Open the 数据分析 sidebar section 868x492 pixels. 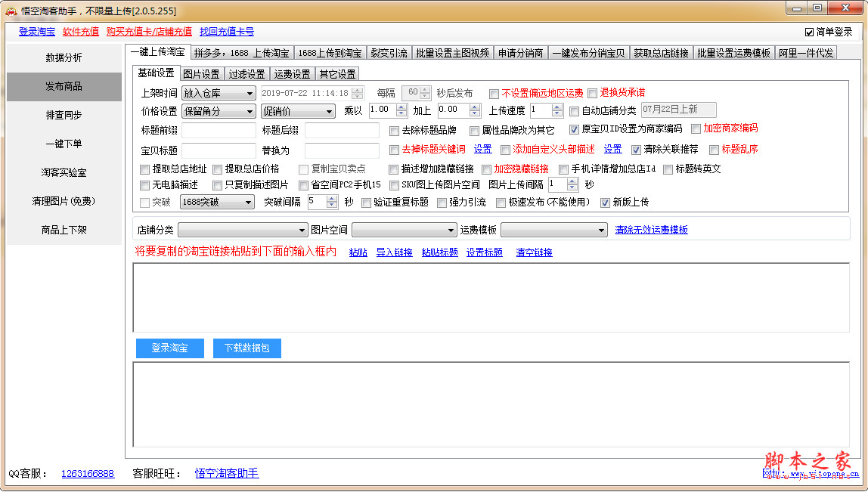(64, 58)
